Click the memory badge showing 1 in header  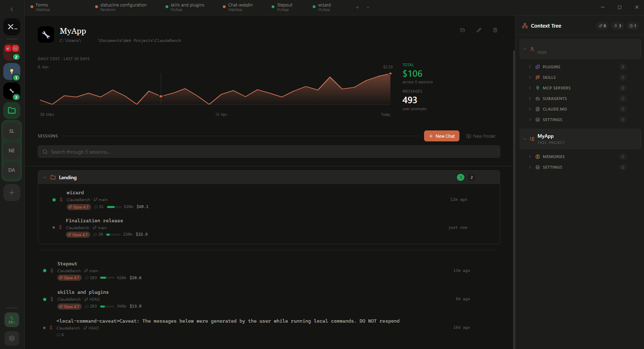[633, 26]
